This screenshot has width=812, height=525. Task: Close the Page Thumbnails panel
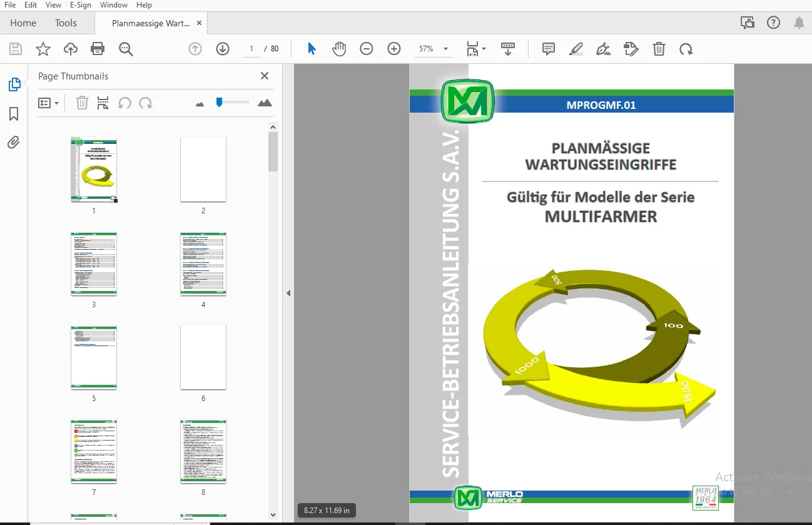coord(265,76)
